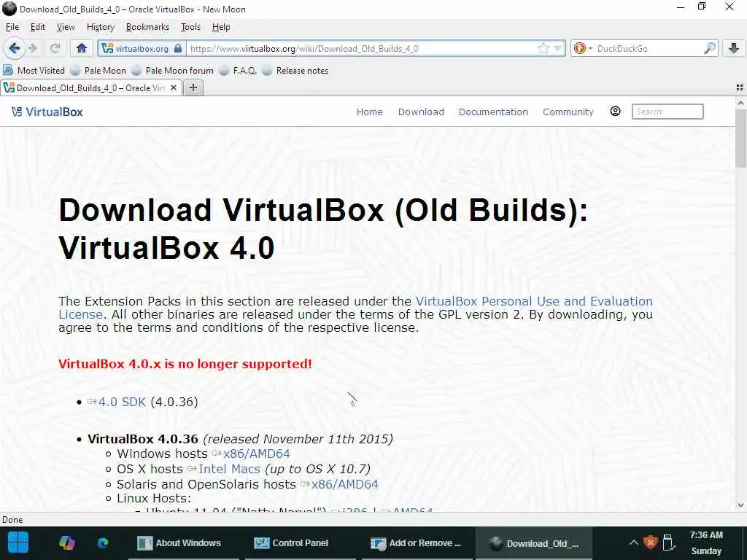Reload the page with the refresh icon

(x=55, y=48)
